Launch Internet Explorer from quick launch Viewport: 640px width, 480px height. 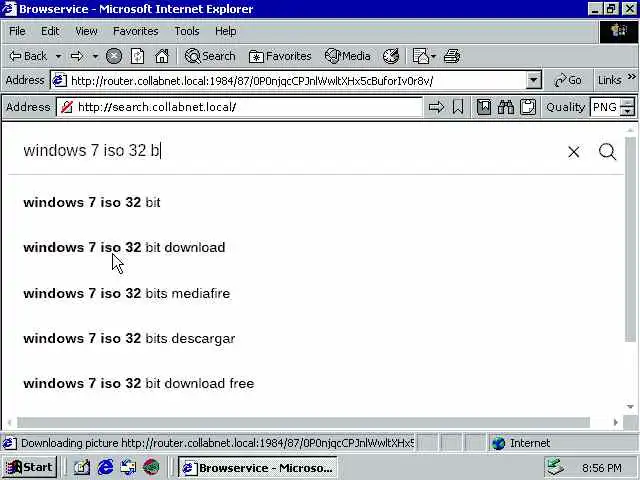(105, 467)
